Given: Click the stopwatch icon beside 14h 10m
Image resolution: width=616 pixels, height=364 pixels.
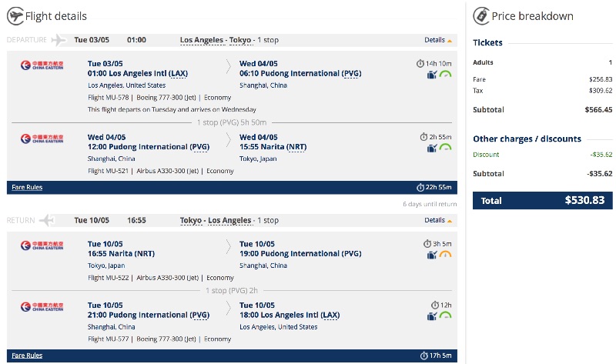Looking at the screenshot, I should tap(420, 63).
